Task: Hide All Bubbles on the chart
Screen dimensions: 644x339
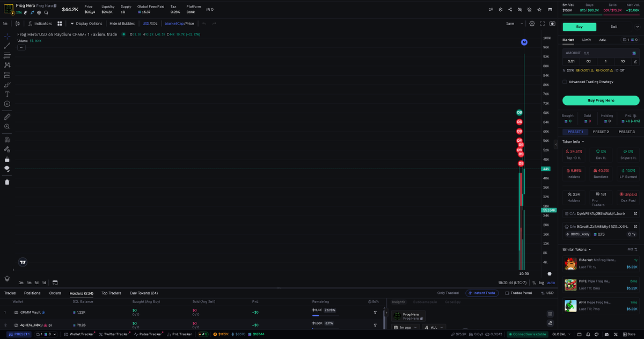Action: point(122,24)
